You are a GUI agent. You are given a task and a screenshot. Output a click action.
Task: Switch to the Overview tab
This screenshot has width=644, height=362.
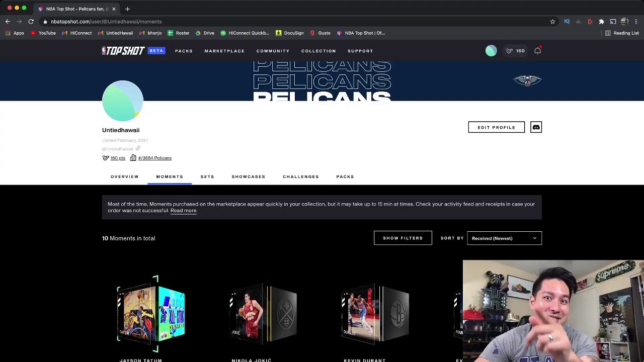click(125, 176)
